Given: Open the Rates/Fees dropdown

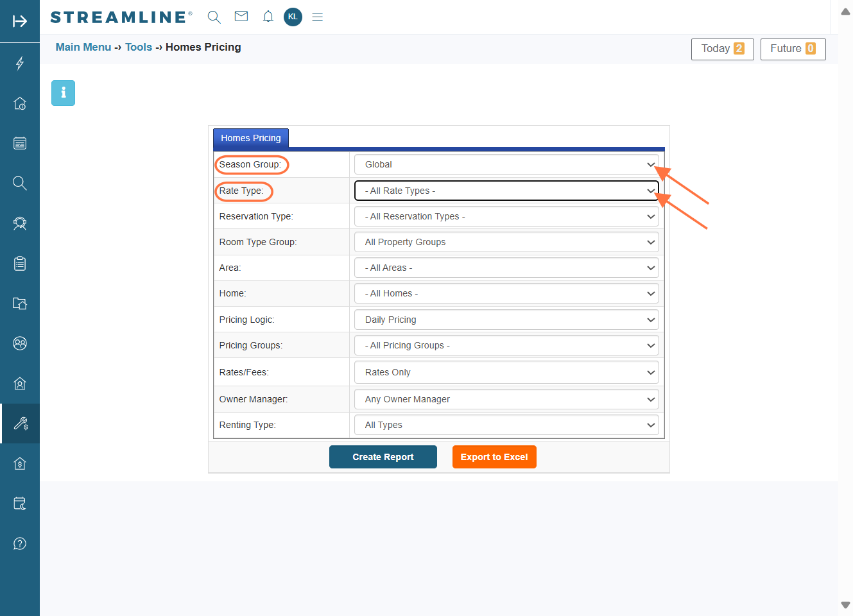Looking at the screenshot, I should pyautogui.click(x=506, y=372).
